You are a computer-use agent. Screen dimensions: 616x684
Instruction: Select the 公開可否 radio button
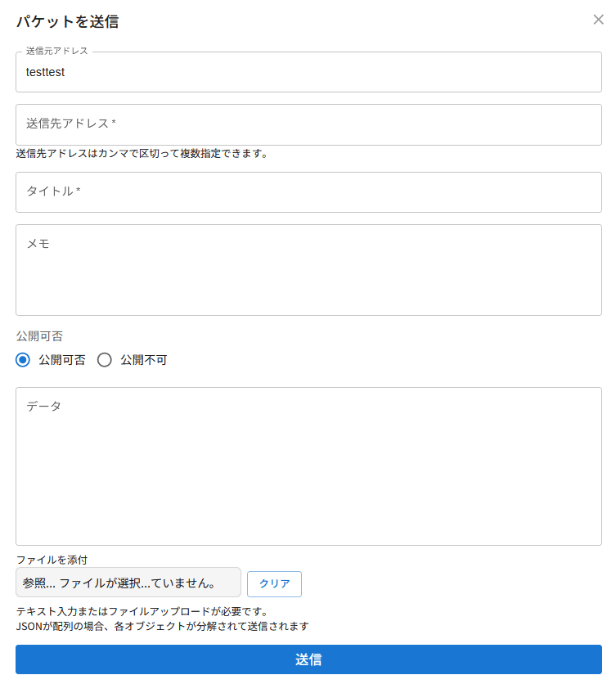[23, 360]
